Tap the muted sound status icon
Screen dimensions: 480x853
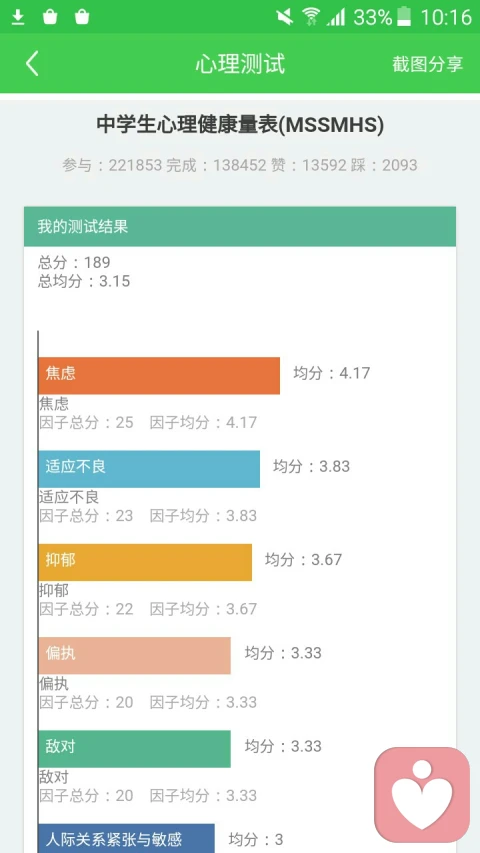pos(285,17)
